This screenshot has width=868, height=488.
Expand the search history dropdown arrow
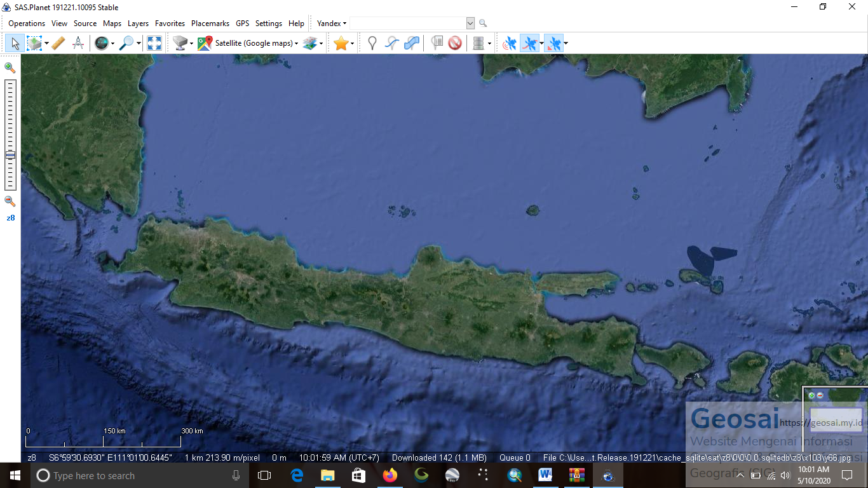pyautogui.click(x=470, y=24)
